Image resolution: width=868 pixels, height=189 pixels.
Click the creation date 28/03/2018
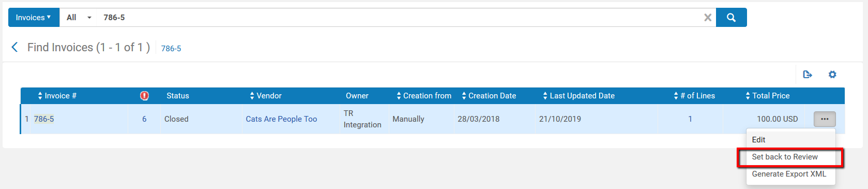pyautogui.click(x=479, y=119)
